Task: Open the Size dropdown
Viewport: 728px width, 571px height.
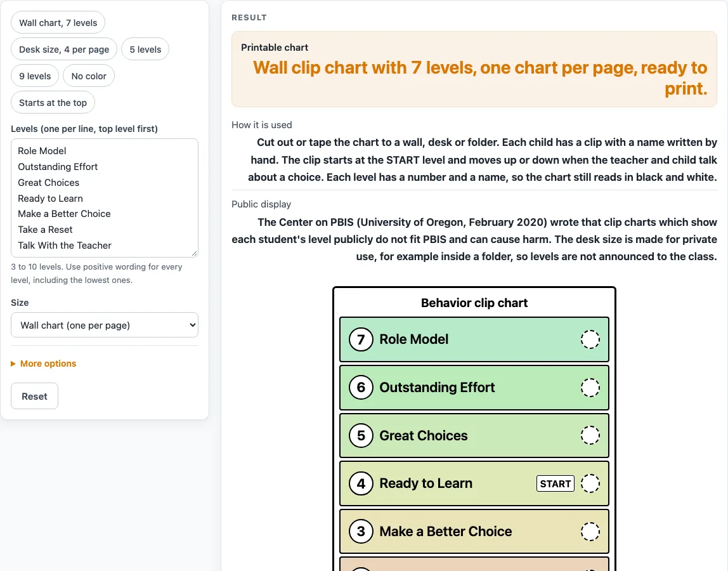Action: 105,325
